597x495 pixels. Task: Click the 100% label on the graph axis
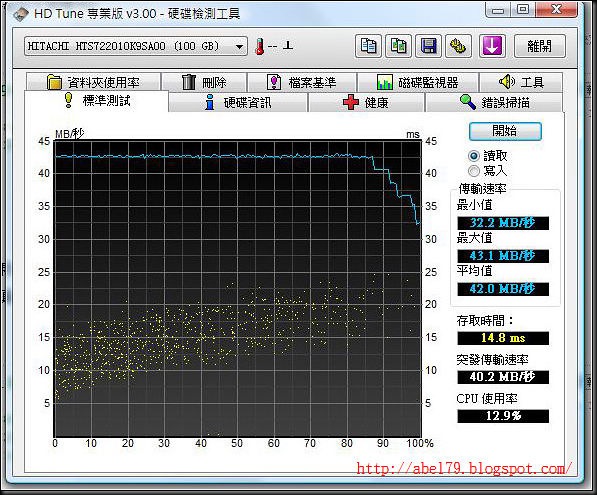pyautogui.click(x=420, y=443)
